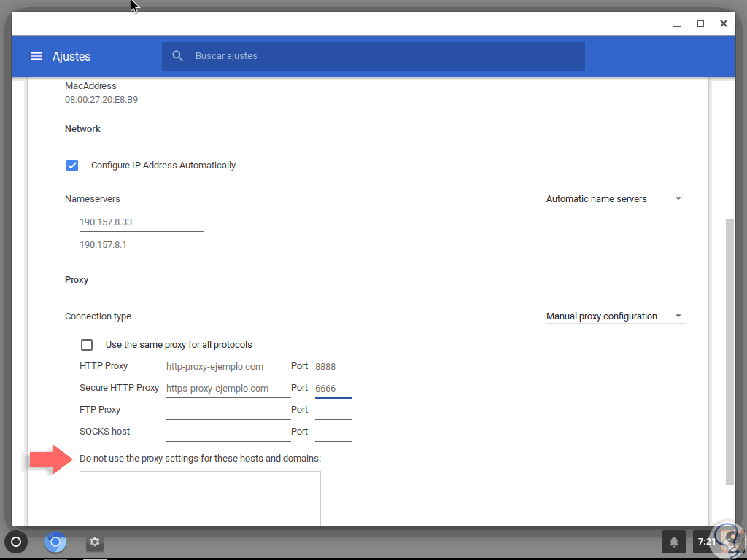
Task: Click the HTTP Proxy host field
Action: 228,367
